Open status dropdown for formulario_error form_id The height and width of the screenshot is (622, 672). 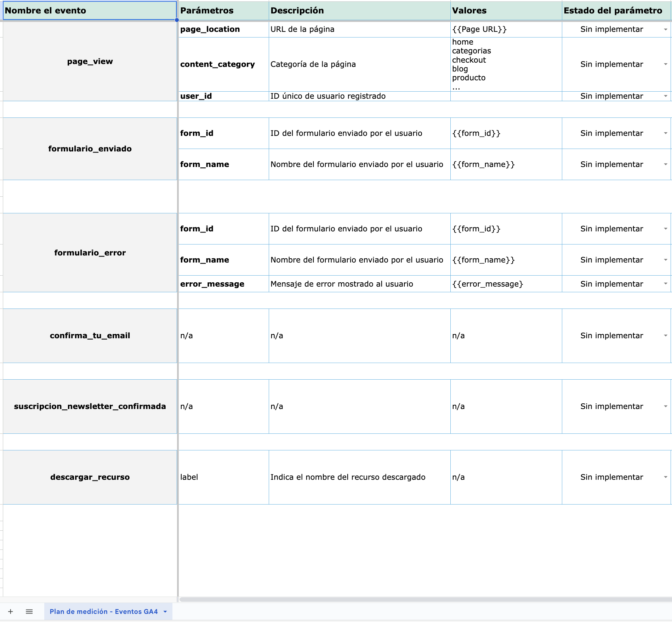click(666, 229)
